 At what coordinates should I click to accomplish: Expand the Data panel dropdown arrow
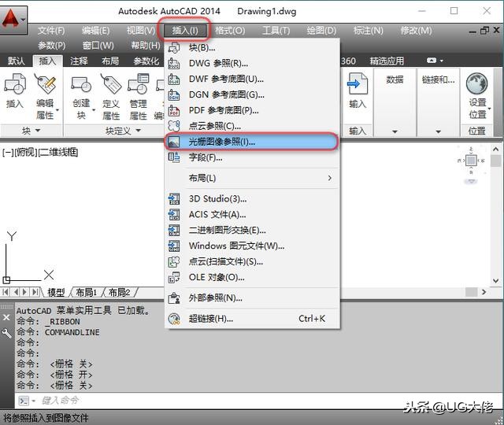pos(395,131)
